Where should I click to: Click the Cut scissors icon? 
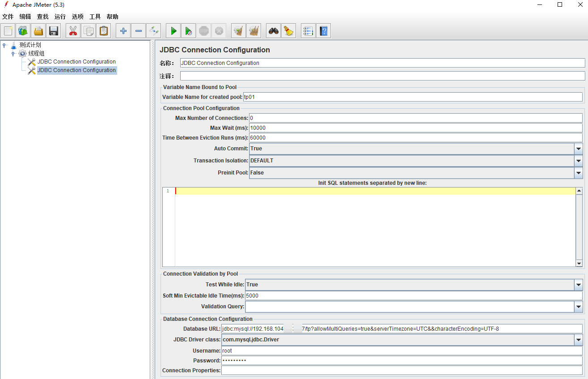(73, 31)
